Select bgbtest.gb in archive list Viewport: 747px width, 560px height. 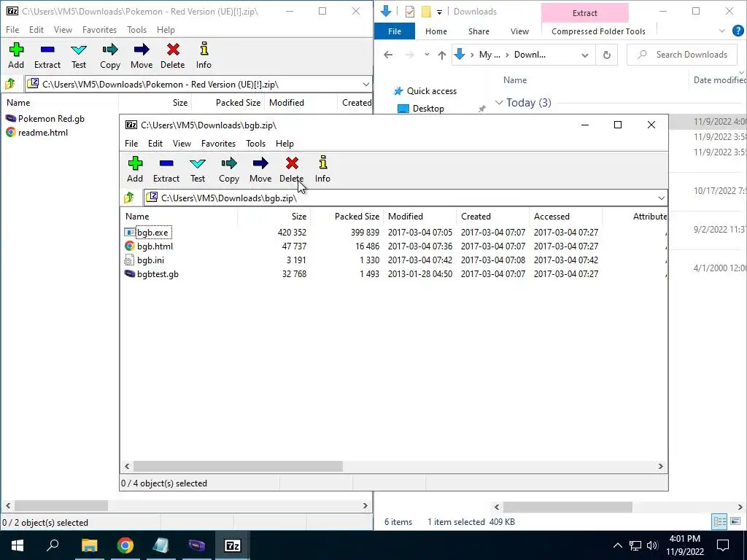158,274
